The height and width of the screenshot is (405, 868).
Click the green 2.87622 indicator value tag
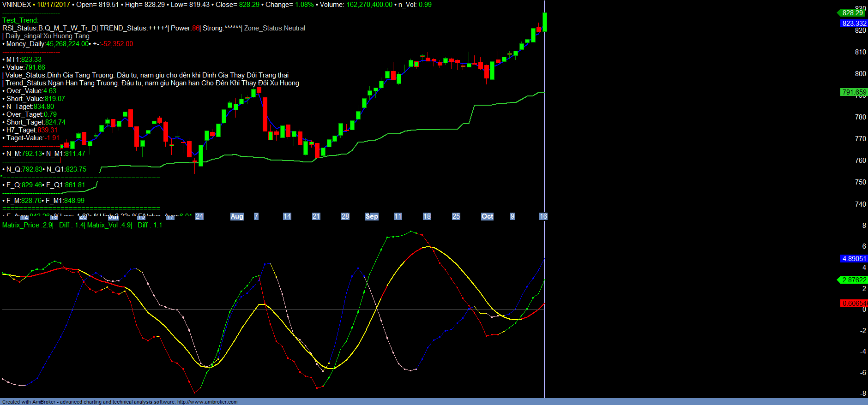(854, 280)
